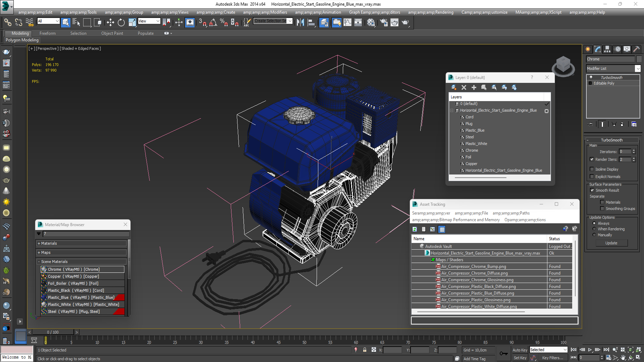
Task: Select Chrome VRayMtl material entry
Action: (83, 269)
